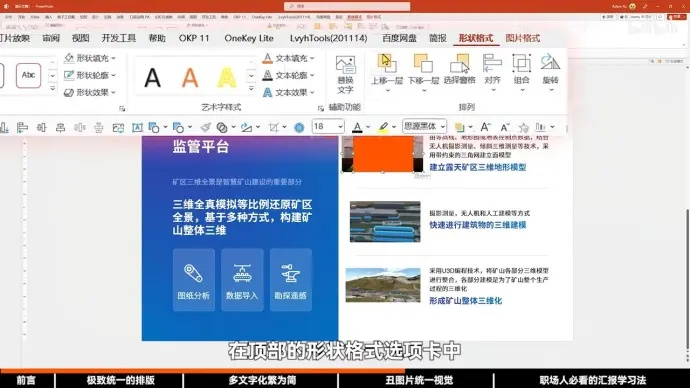Open the 开发工具 ribbon tab
The height and width of the screenshot is (388, 690).
pos(118,38)
